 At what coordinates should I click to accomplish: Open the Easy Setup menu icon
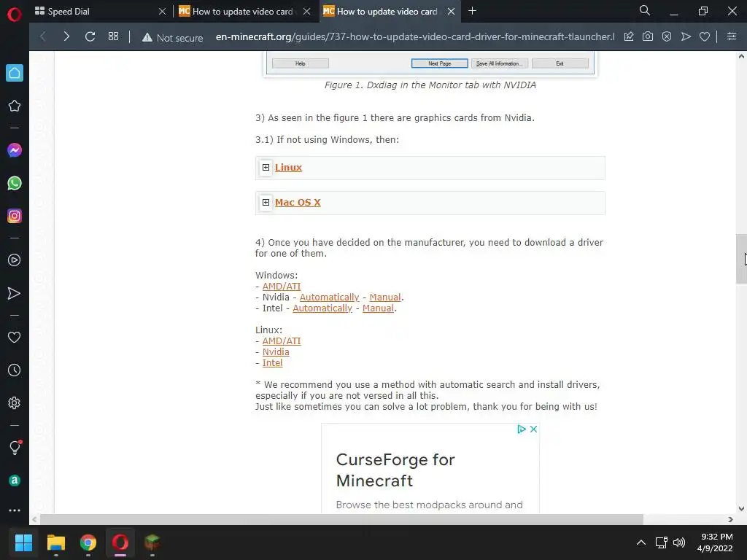[x=732, y=36]
